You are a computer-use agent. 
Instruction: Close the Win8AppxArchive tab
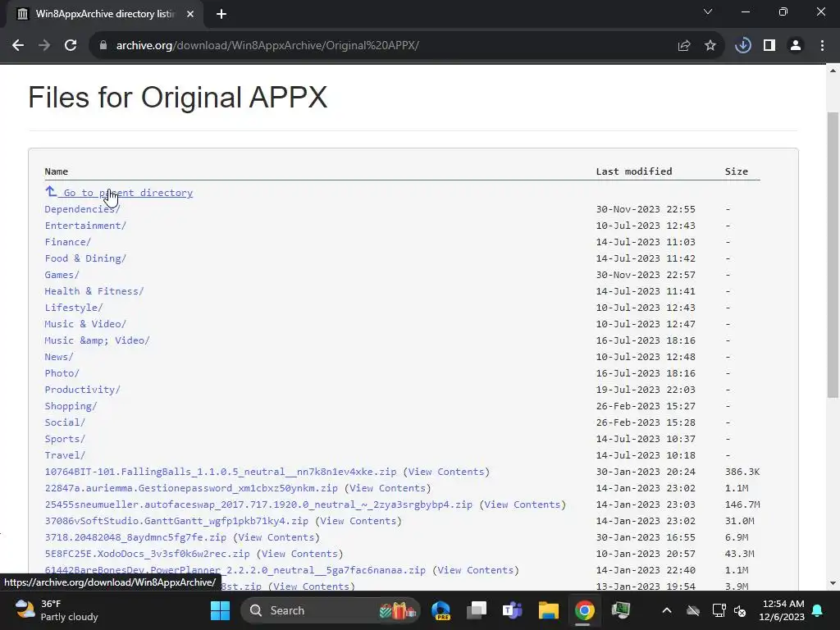coord(190,14)
